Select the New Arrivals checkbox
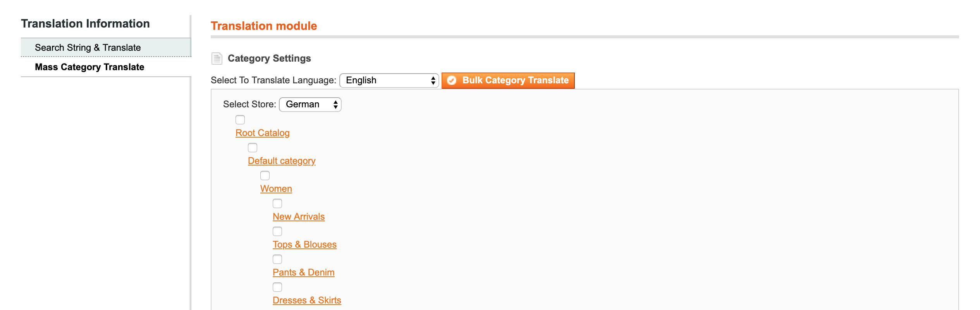 [277, 203]
